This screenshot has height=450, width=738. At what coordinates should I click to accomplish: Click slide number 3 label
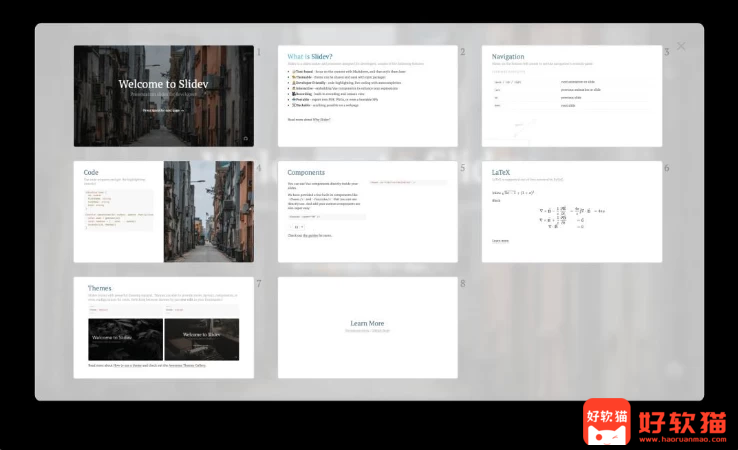point(667,52)
